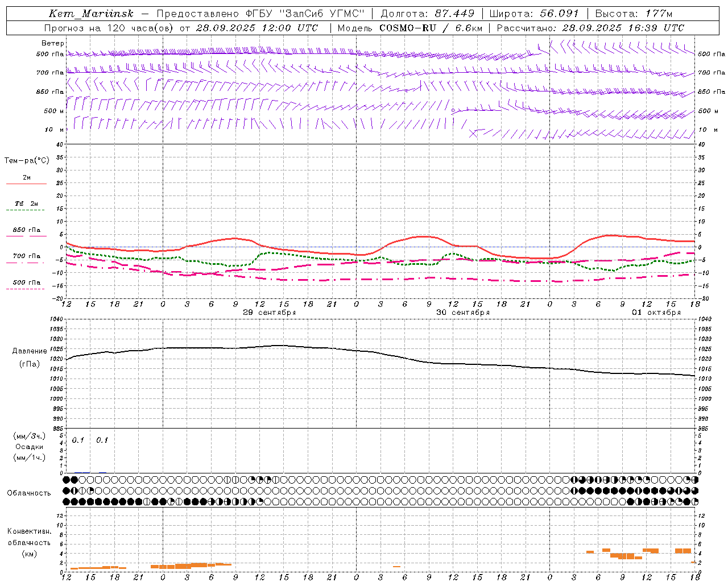Click 'Рассчитано: 28.09.2025 16:39 UTC' timestamp
Screen dimensions: 728x582
(590, 28)
